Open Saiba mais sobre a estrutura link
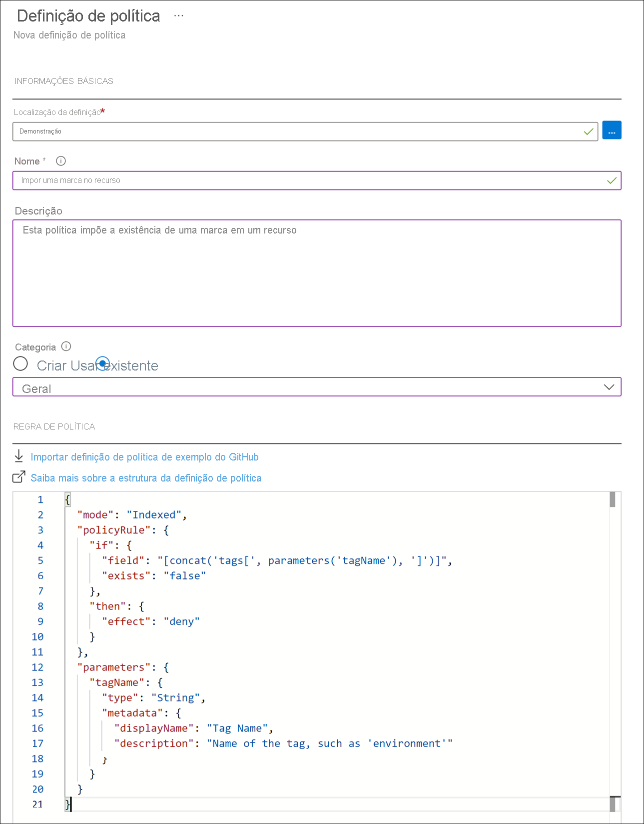Screen dimensions: 644x824 (x=146, y=478)
